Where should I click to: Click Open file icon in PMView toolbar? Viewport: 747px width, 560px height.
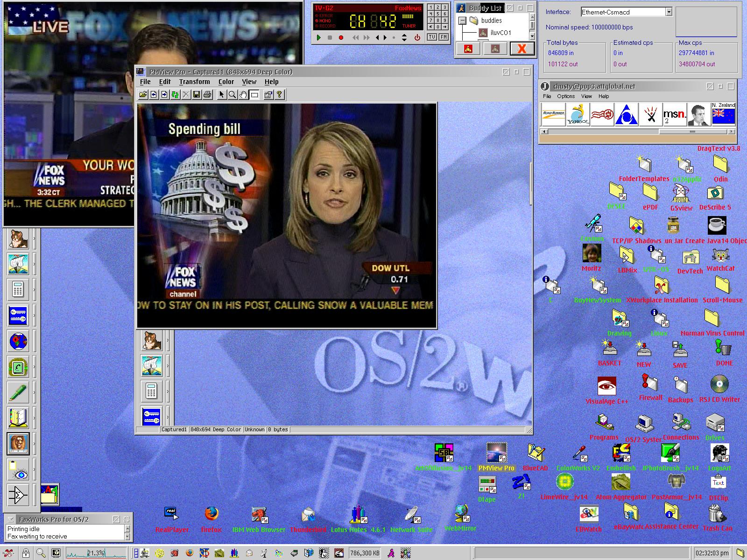[143, 95]
